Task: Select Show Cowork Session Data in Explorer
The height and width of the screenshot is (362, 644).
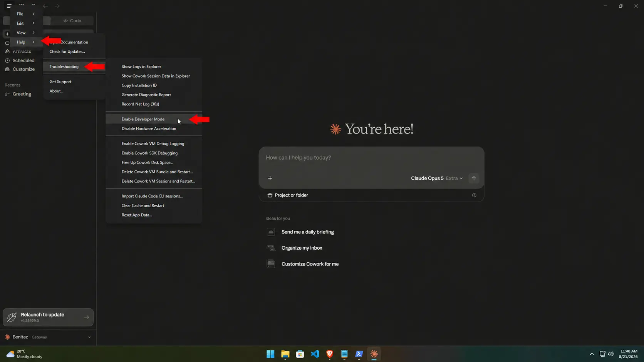Action: 154,76
